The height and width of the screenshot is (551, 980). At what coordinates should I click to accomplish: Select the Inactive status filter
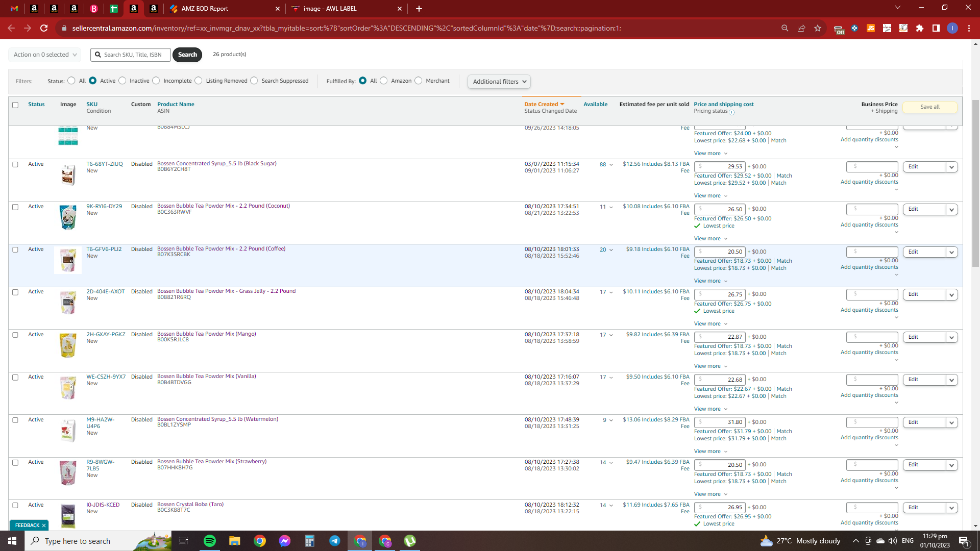[122, 81]
